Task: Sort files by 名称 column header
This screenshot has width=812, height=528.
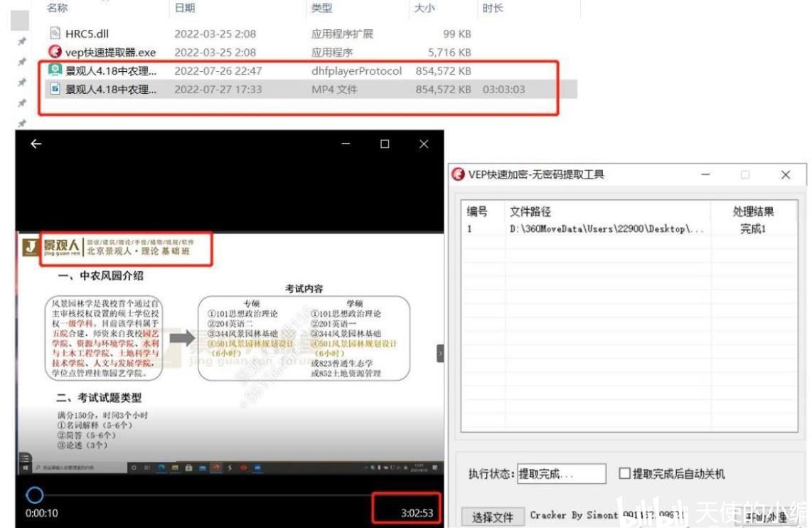Action: tap(57, 8)
